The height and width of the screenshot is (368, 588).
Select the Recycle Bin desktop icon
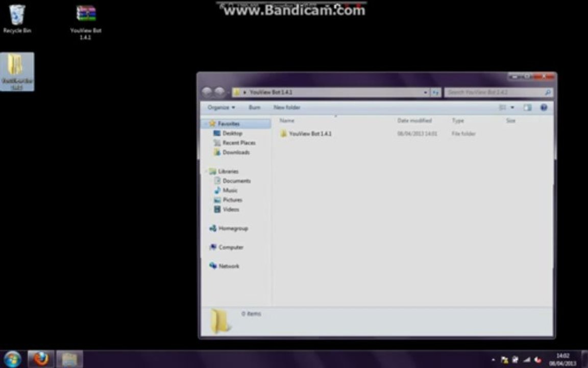point(17,19)
